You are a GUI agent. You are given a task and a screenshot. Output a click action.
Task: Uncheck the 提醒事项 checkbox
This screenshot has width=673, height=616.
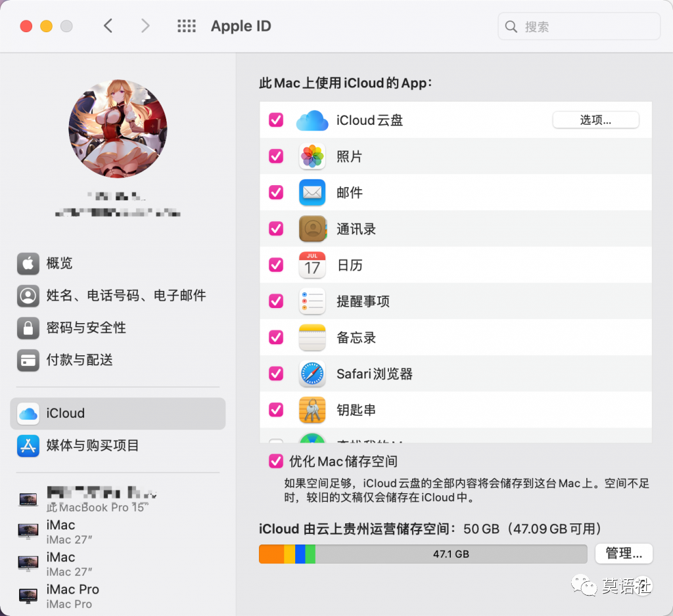[x=276, y=301]
